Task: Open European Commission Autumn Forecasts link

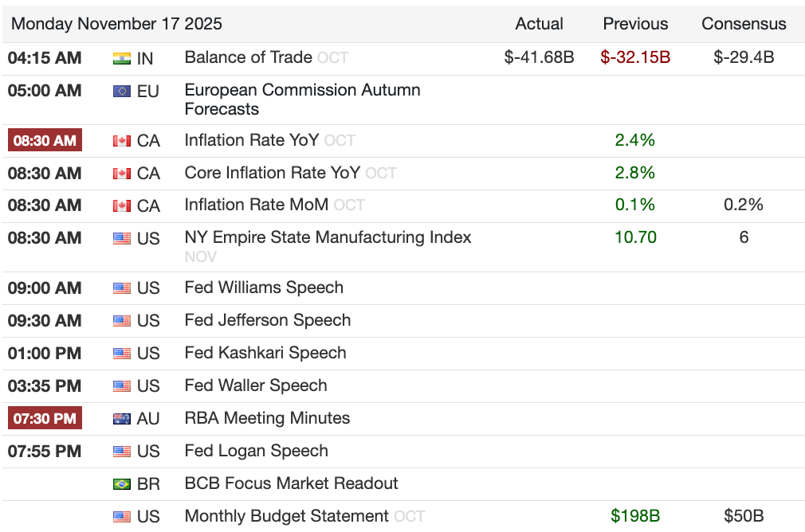Action: (x=302, y=100)
